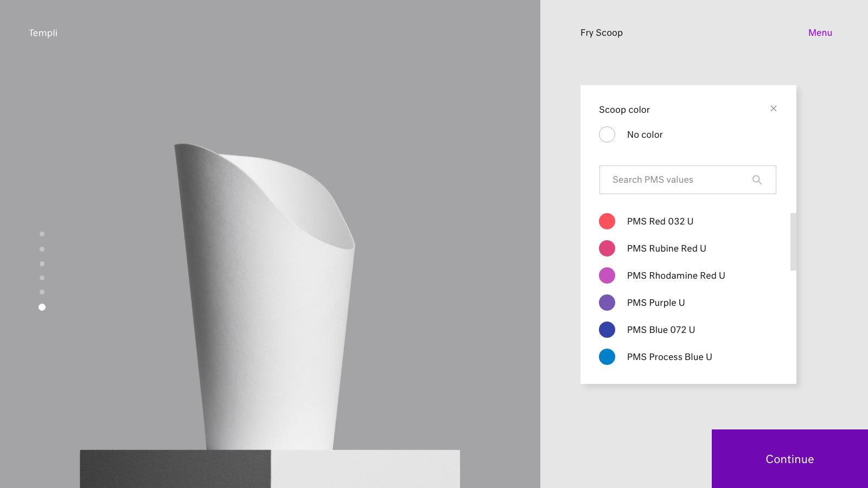Choose the PMS Rubine Red U swatch
Image resolution: width=868 pixels, height=488 pixels.
click(607, 248)
